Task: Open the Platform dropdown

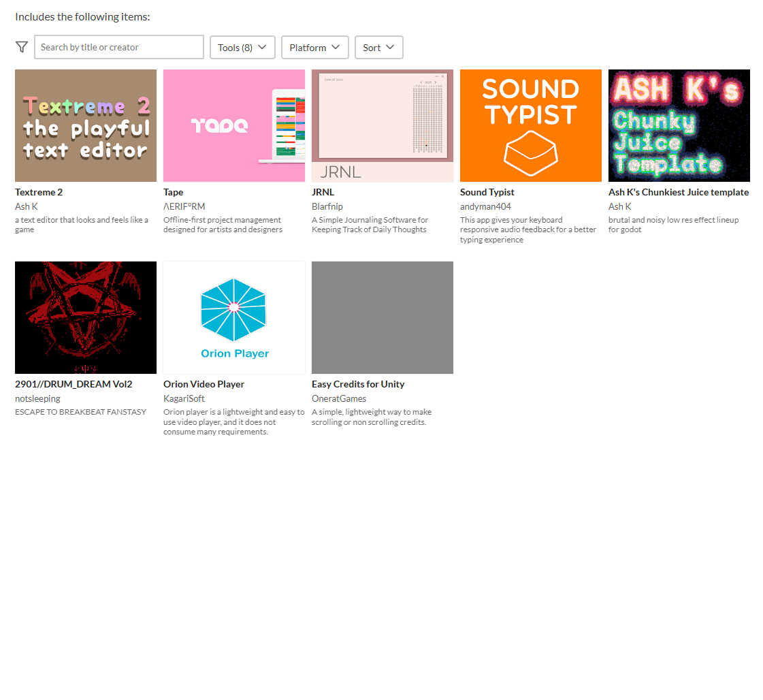Action: tap(314, 48)
